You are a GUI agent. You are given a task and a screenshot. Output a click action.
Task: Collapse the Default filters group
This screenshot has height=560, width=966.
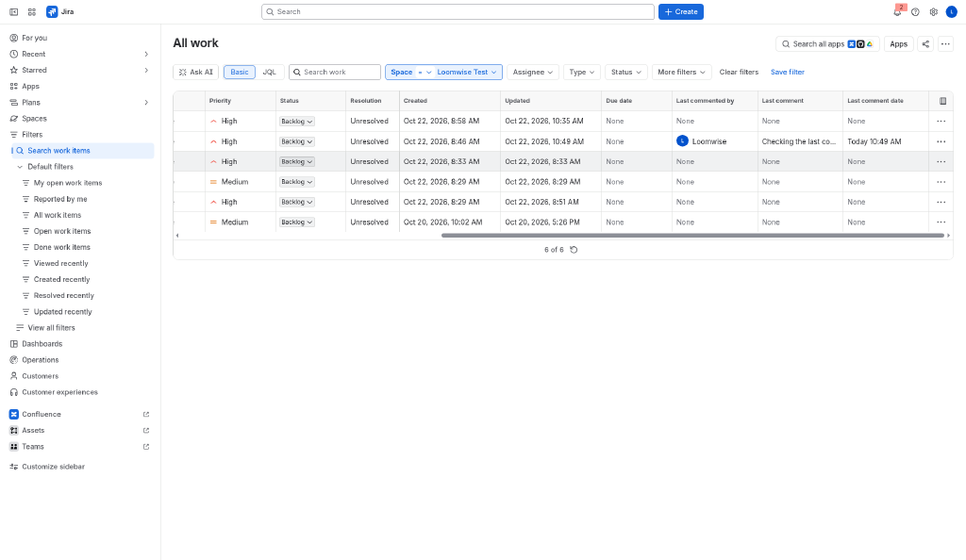[20, 167]
